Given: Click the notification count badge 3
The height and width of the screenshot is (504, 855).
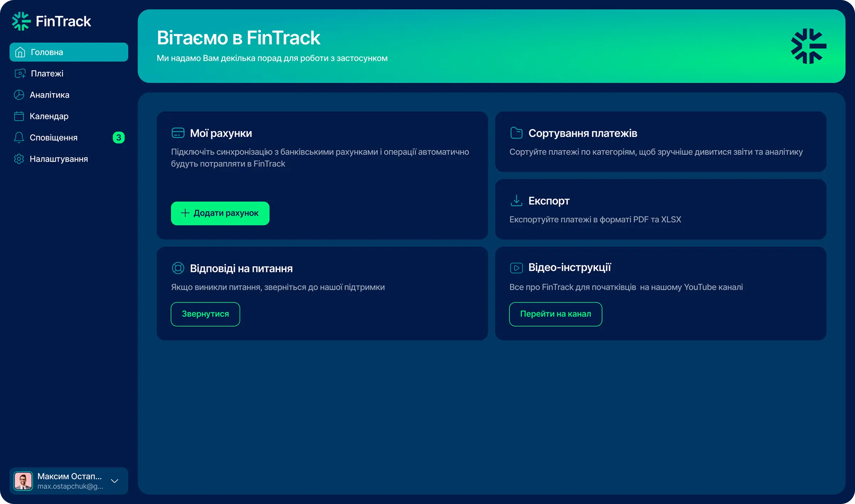Looking at the screenshot, I should [x=119, y=137].
